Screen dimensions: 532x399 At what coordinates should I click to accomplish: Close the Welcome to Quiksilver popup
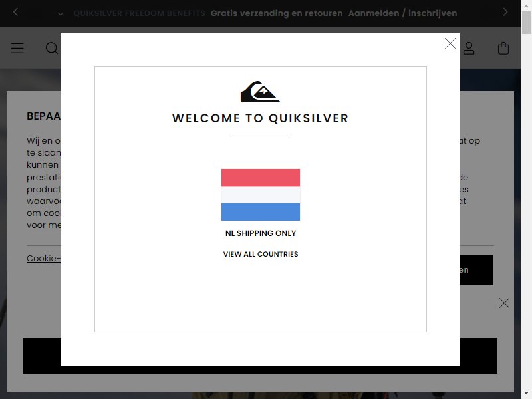tap(450, 43)
